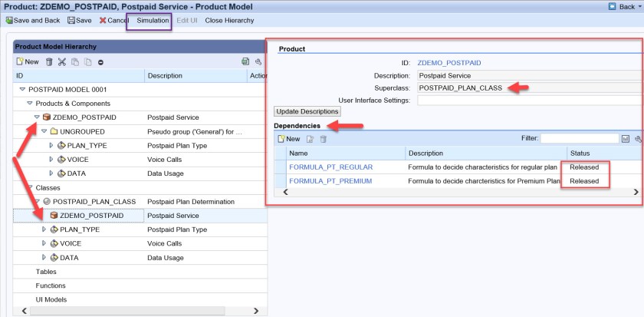Click the Update Descriptions button
This screenshot has height=317, width=644.
point(308,111)
